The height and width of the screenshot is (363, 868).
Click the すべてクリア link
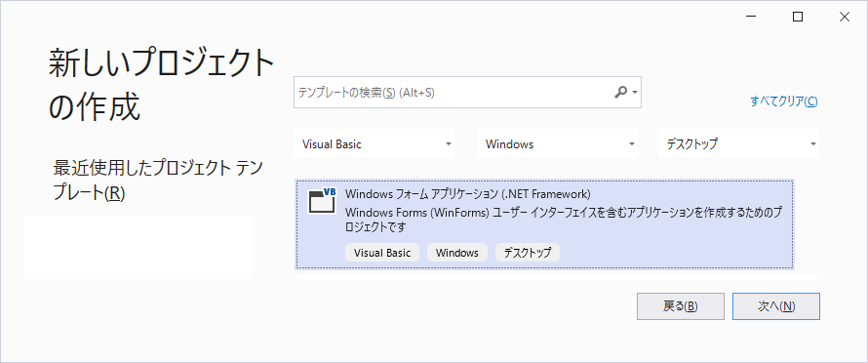coord(784,101)
